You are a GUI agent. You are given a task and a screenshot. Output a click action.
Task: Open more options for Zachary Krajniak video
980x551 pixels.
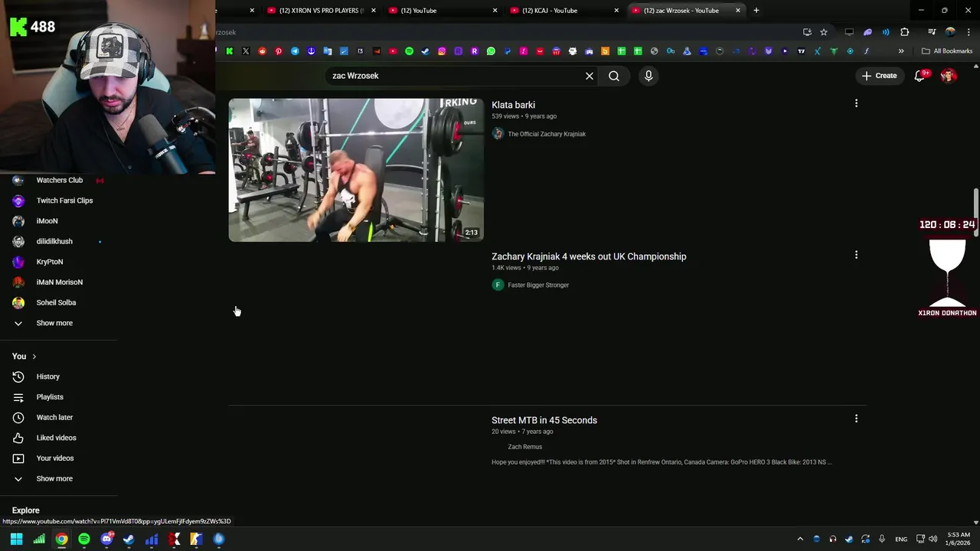coord(856,255)
